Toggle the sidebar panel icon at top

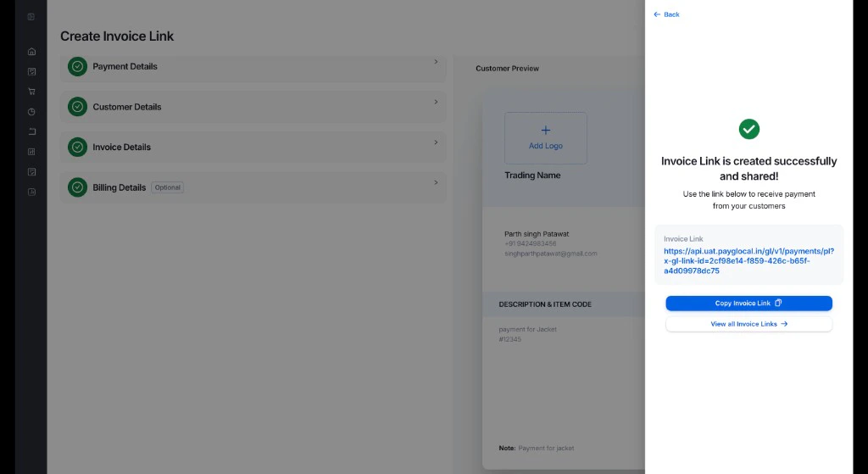click(31, 17)
